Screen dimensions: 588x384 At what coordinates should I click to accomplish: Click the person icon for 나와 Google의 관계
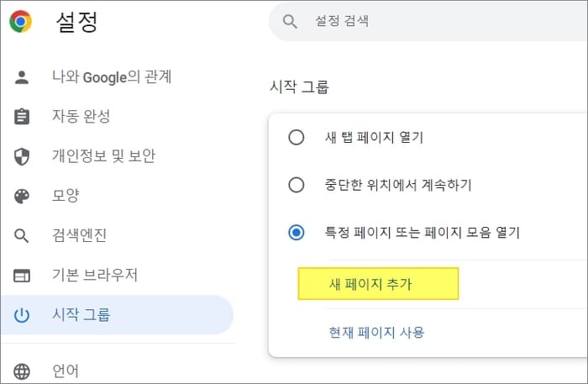tap(21, 77)
